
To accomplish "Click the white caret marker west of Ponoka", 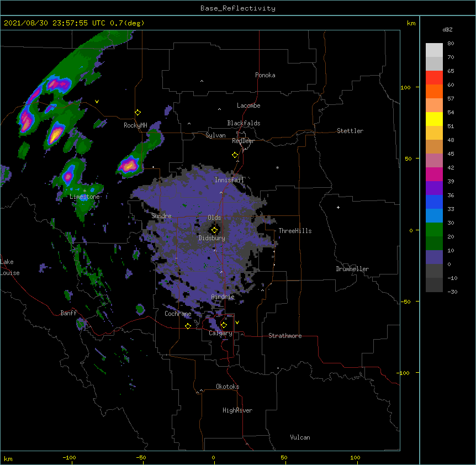I will point(202,81).
